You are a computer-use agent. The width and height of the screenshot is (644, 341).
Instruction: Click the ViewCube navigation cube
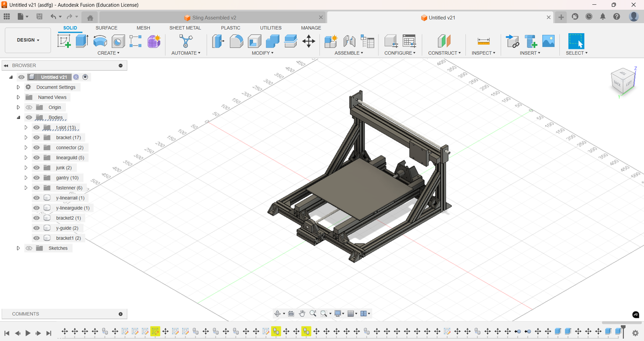click(624, 81)
